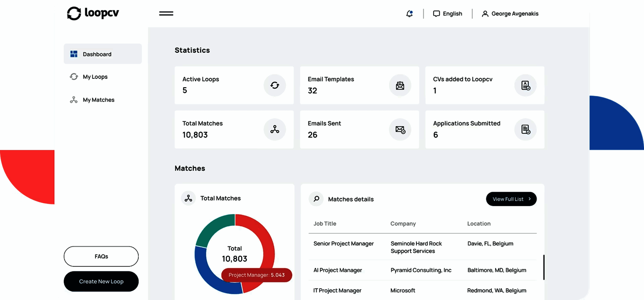Open My Matches from the sidebar
The height and width of the screenshot is (300, 644).
(98, 100)
